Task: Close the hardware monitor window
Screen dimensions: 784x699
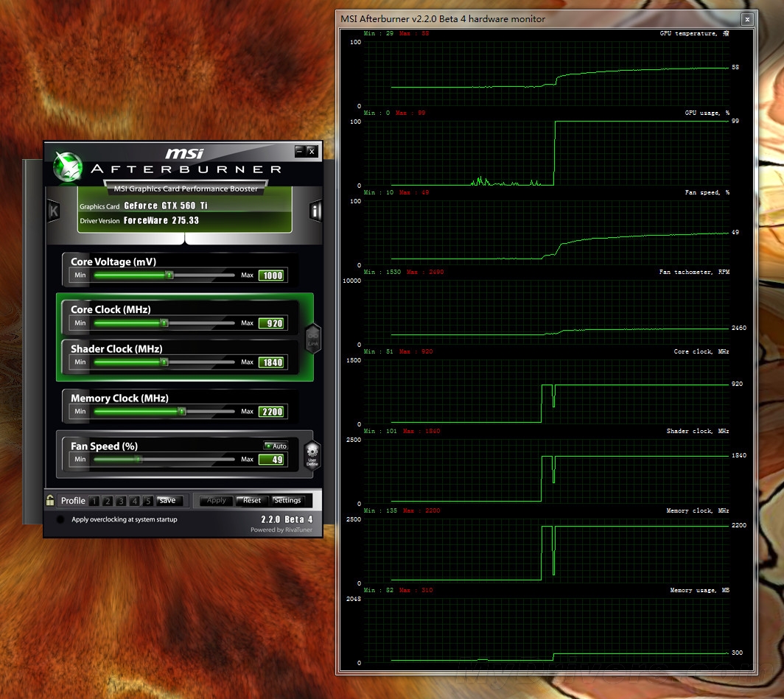Action: (x=747, y=19)
